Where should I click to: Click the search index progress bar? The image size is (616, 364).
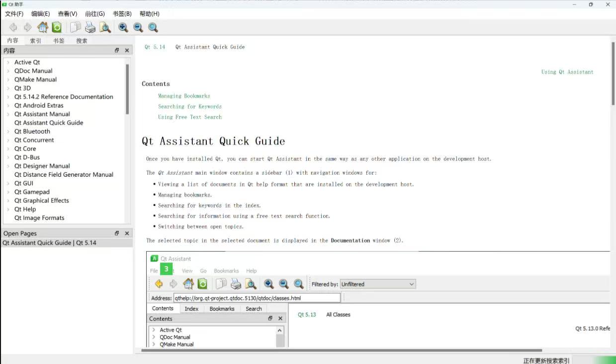594,360
